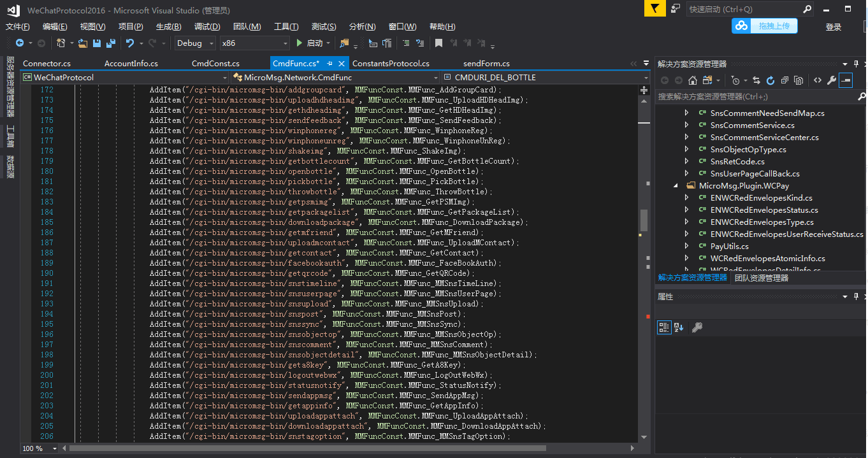Screen dimensions: 868x458
Task: Expand the SnsRetCode.cs tree node
Action: pyautogui.click(x=686, y=162)
